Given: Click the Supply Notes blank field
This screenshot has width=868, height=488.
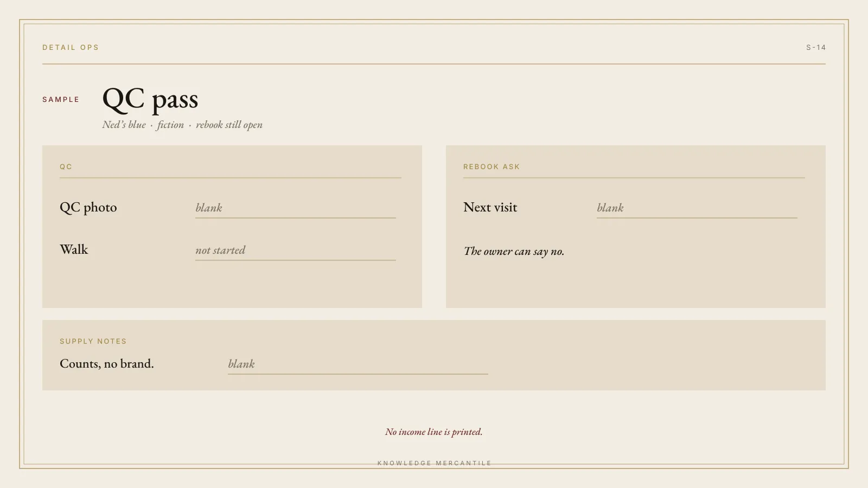Looking at the screenshot, I should coord(358,364).
